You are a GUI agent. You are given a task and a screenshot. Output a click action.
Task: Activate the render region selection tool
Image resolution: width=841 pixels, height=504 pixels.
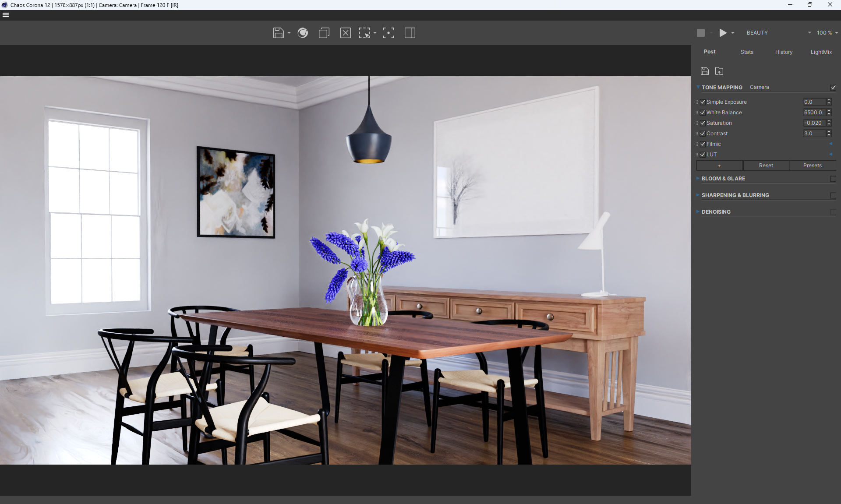(364, 33)
